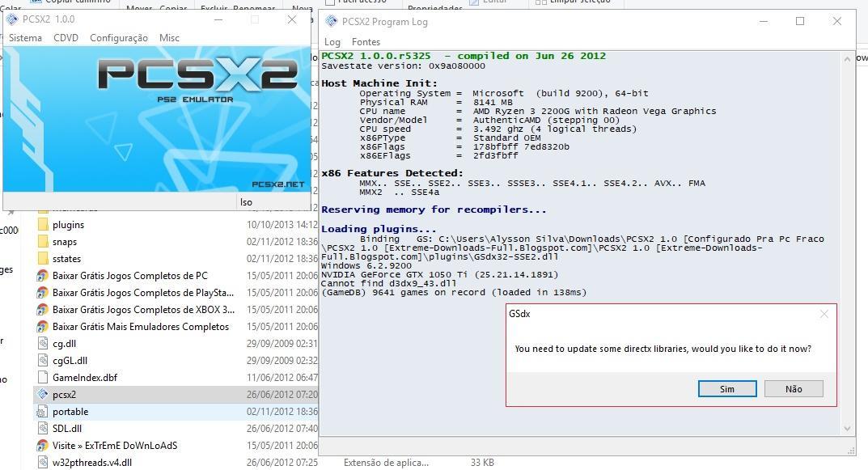Open the Fontes menu in Program Log
The height and width of the screenshot is (470, 868).
[x=366, y=41]
